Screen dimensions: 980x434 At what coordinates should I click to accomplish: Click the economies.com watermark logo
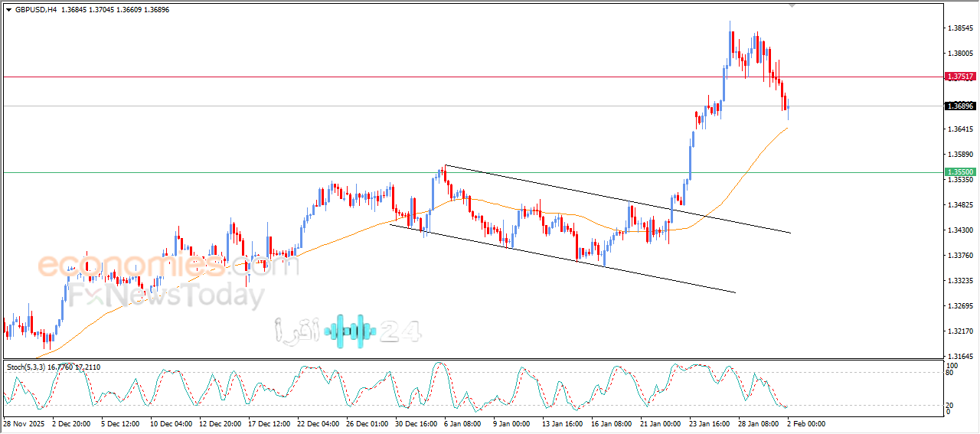[x=168, y=266]
